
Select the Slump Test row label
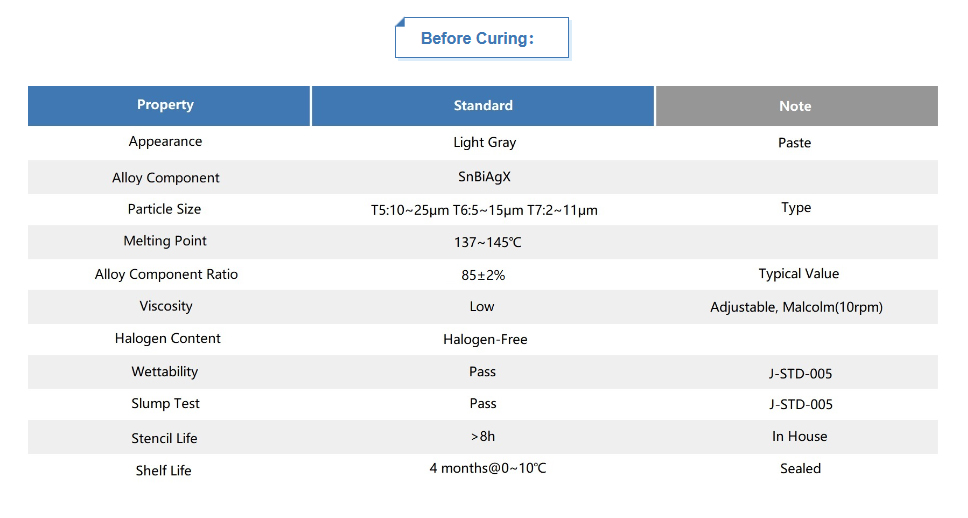[165, 404]
